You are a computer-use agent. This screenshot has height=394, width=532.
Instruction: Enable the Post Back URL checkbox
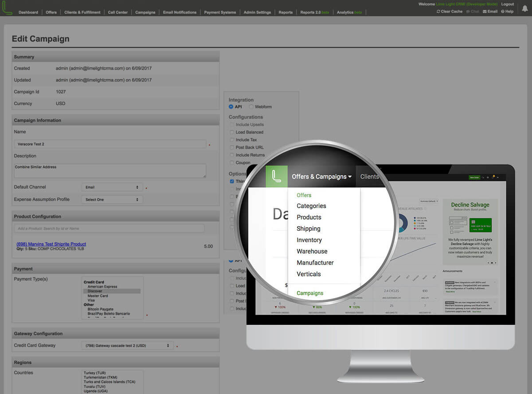click(232, 147)
